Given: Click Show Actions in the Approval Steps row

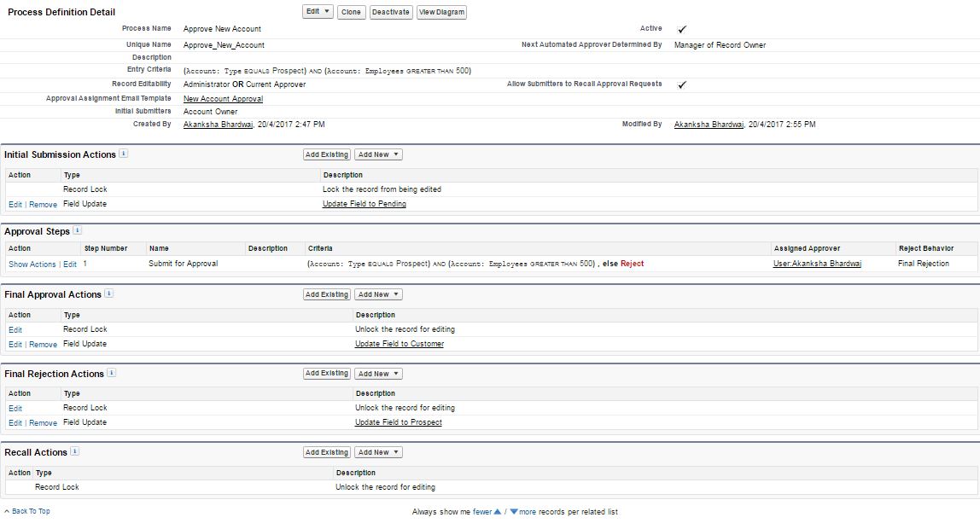Looking at the screenshot, I should point(33,264).
